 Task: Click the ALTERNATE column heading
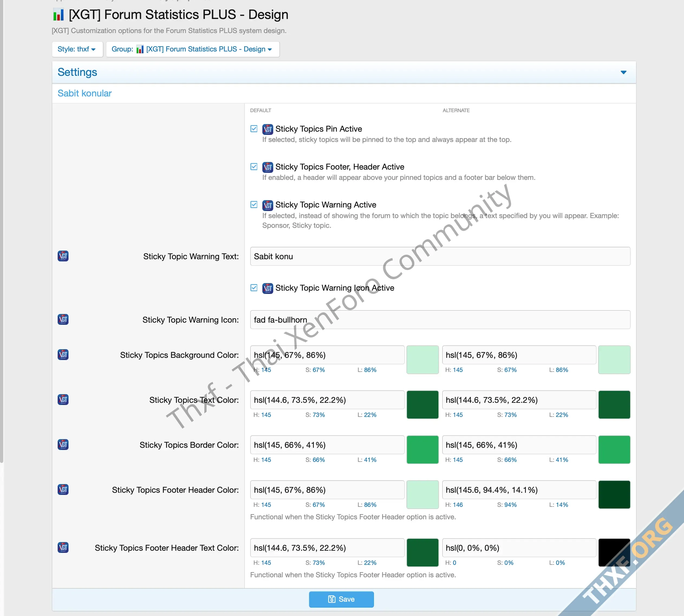456,110
